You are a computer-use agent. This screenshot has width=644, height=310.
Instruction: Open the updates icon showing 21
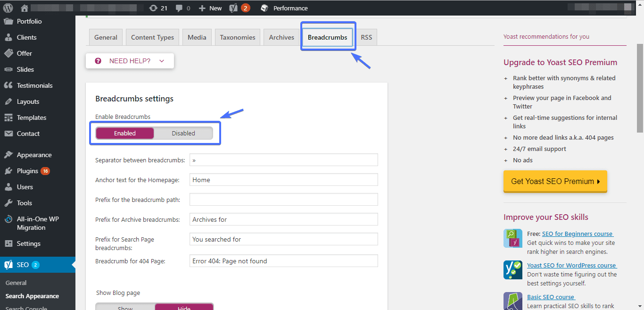click(153, 8)
